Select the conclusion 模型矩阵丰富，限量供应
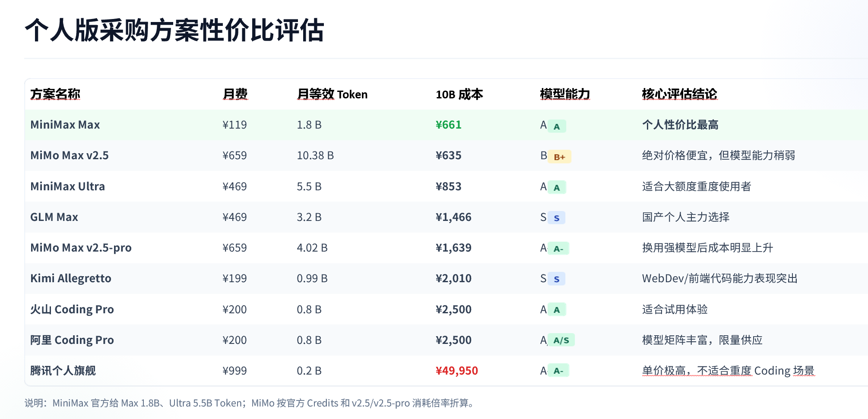Viewport: 868px width, 419px height. [702, 340]
